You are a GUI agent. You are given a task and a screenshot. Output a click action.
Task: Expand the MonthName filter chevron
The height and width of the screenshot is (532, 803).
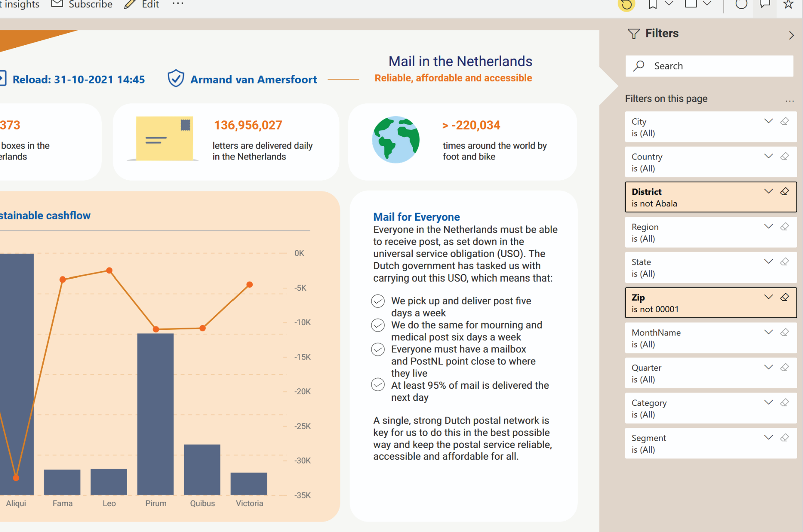769,332
